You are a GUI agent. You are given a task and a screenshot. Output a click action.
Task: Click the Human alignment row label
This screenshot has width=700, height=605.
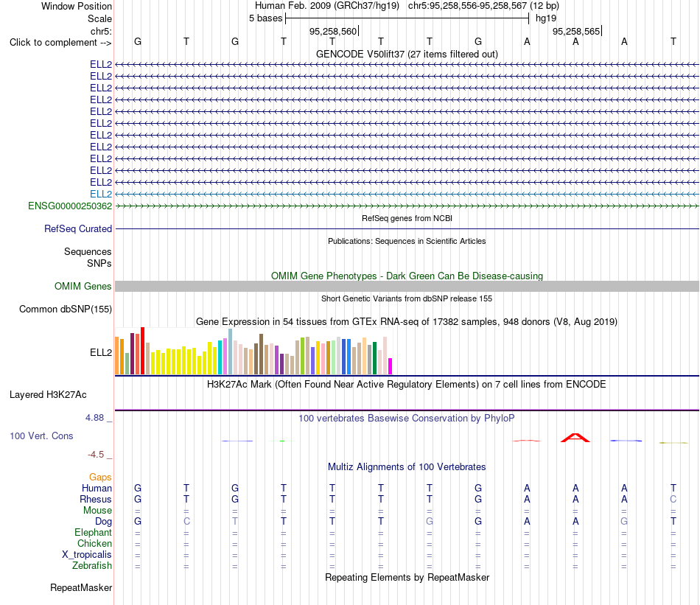point(97,488)
